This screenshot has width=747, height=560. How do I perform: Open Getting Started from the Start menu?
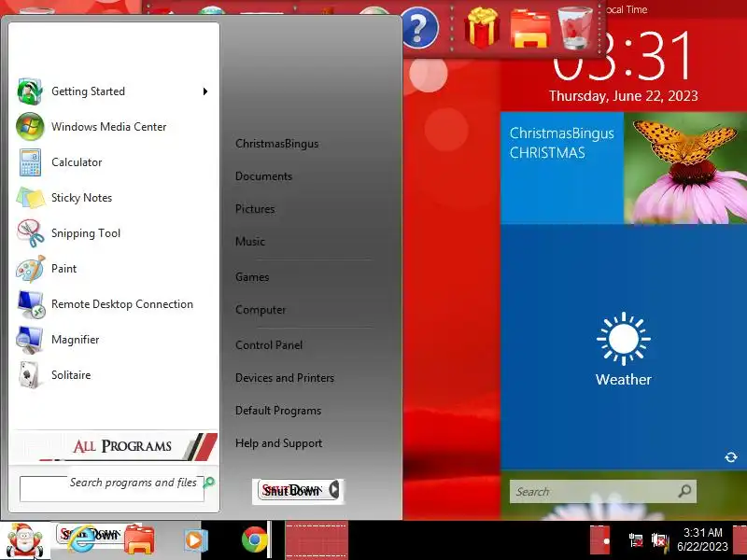point(112,91)
